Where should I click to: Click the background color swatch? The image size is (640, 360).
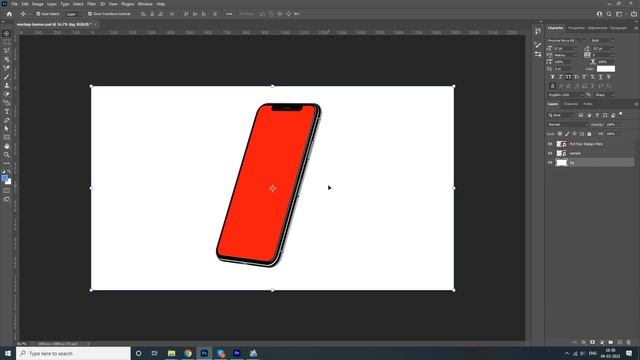pos(9,182)
